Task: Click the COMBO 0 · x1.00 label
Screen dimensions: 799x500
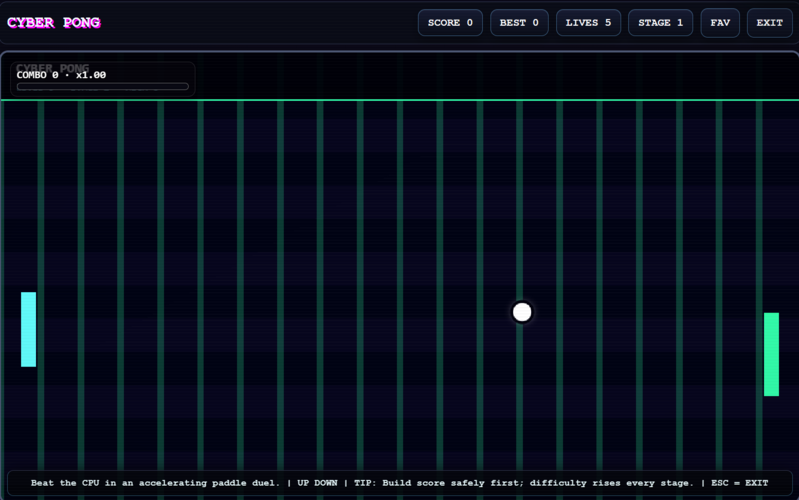Action: tap(61, 75)
